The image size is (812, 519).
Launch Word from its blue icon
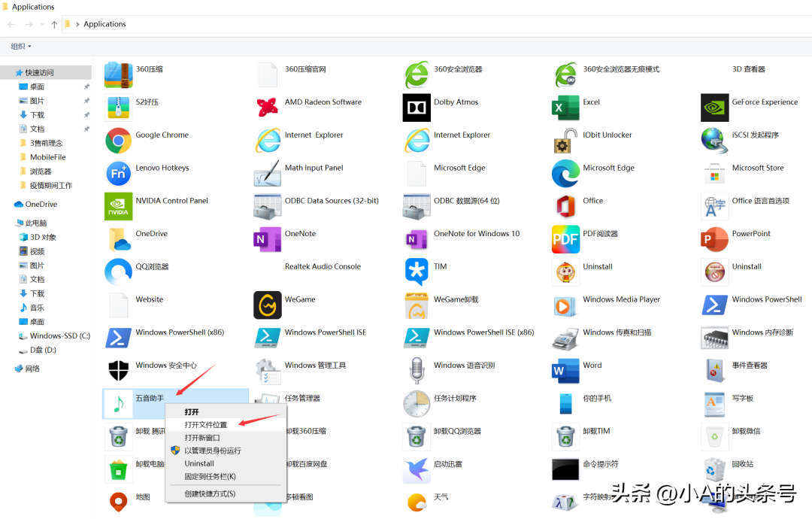tap(565, 371)
